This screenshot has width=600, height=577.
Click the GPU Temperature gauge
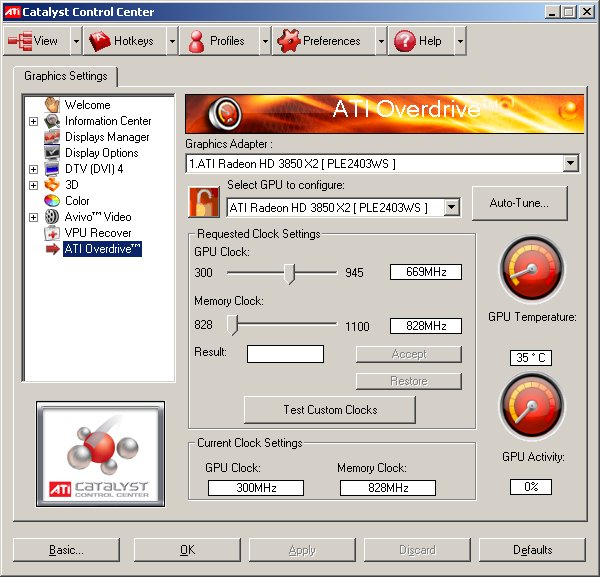[x=532, y=269]
